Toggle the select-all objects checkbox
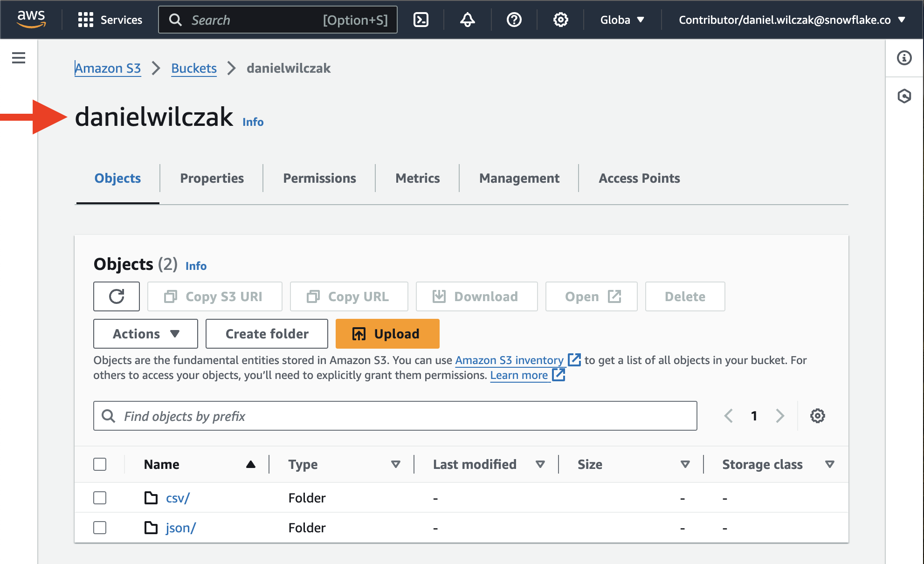 pyautogui.click(x=100, y=464)
